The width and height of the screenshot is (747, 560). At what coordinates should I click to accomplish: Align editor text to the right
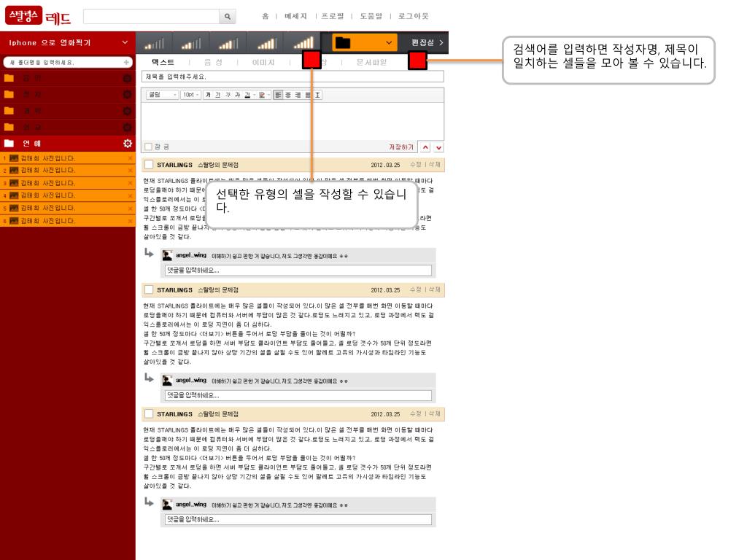(x=298, y=95)
